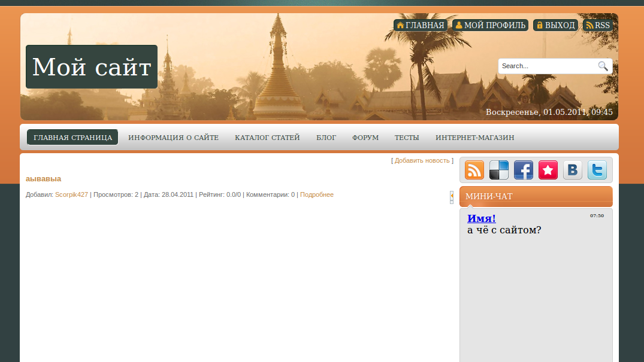Click the Twitter bird icon
This screenshot has width=644, height=362.
[x=597, y=170]
